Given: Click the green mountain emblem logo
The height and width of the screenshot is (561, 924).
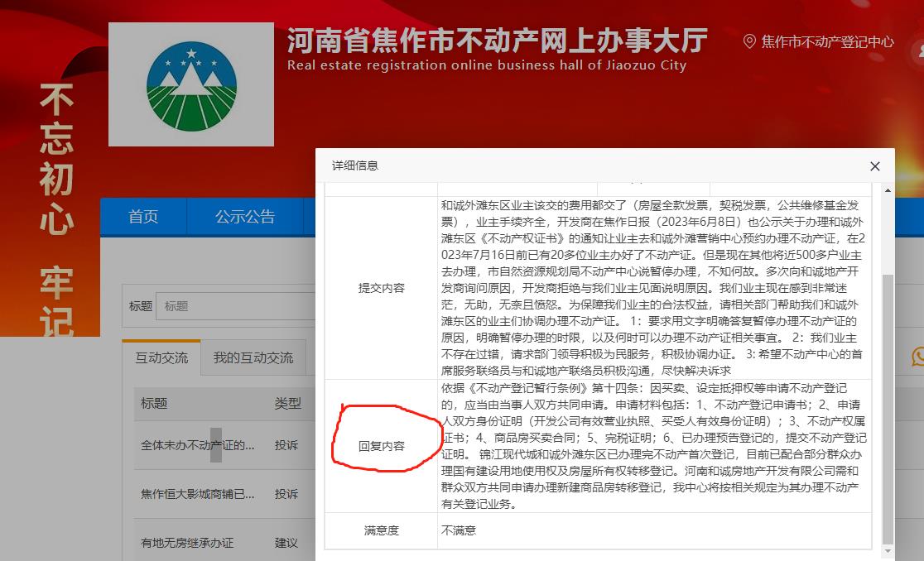Looking at the screenshot, I should pos(191,83).
